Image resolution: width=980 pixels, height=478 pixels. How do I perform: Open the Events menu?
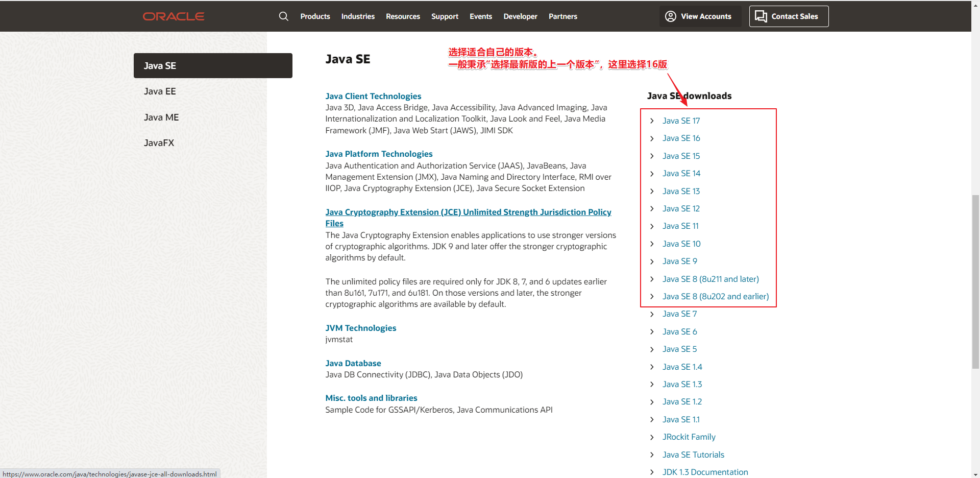tap(481, 16)
